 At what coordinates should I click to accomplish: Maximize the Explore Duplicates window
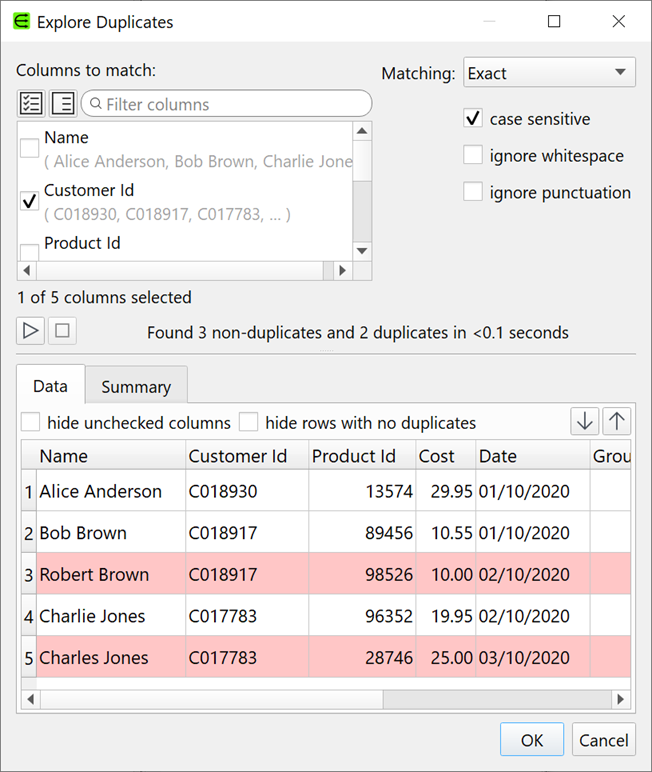(x=554, y=21)
